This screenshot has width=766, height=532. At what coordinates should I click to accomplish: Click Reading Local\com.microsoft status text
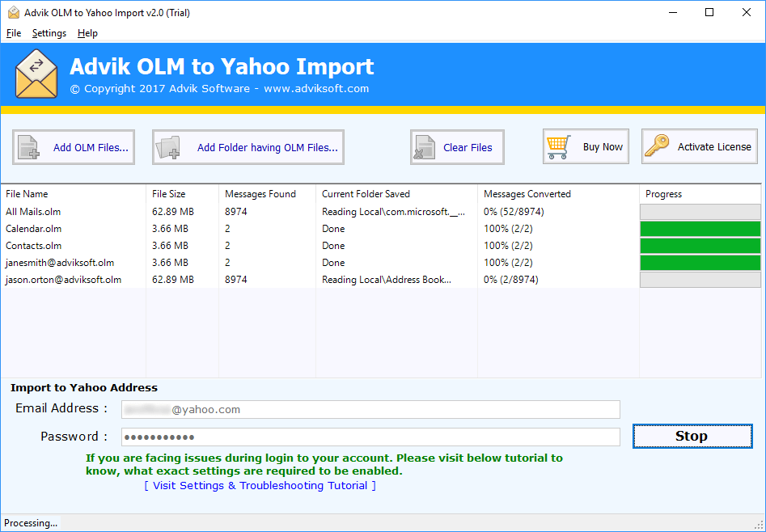click(x=393, y=212)
